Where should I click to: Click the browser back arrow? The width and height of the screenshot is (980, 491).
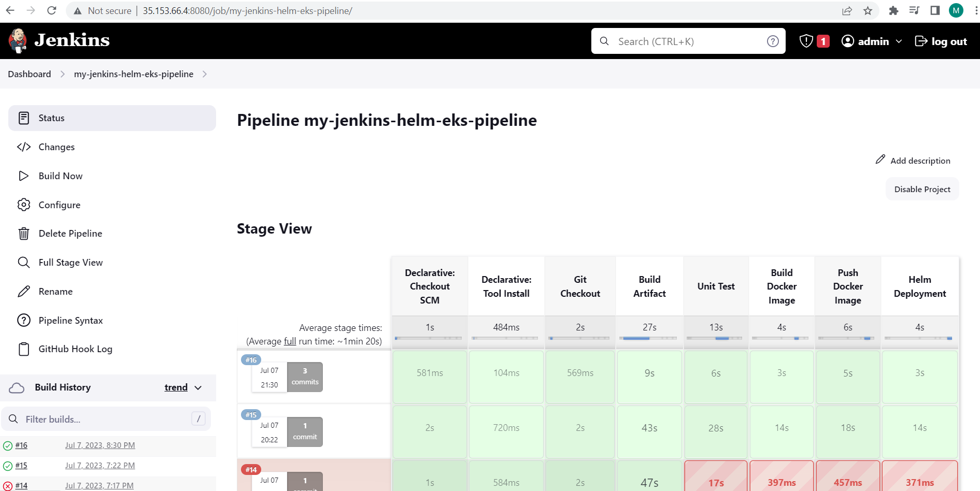[10, 10]
